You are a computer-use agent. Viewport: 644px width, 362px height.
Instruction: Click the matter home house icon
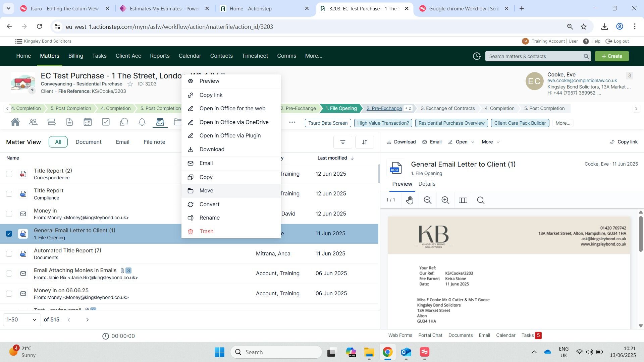point(15,122)
